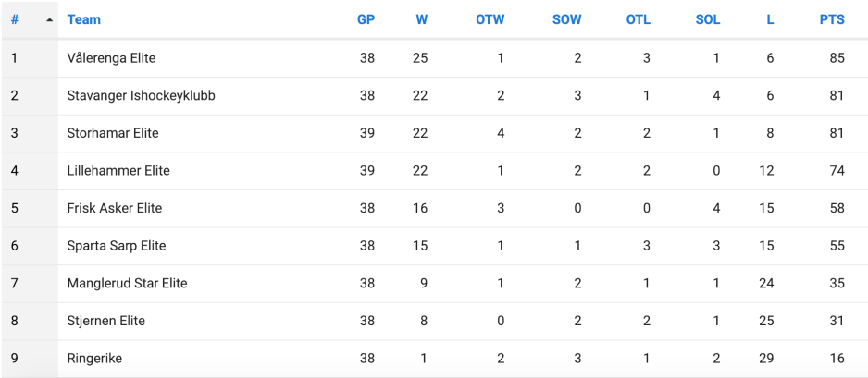
Task: Select Stjernen Elite team row
Action: tap(106, 321)
